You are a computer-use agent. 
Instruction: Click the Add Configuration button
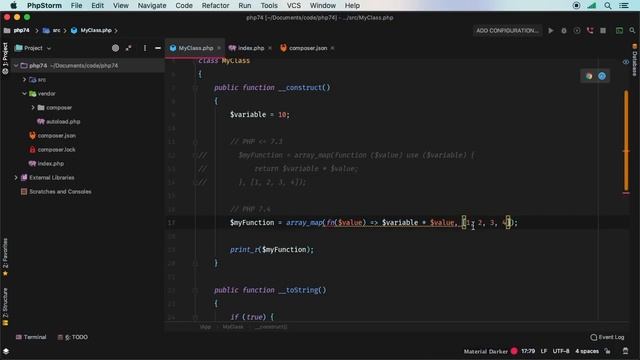pos(507,31)
